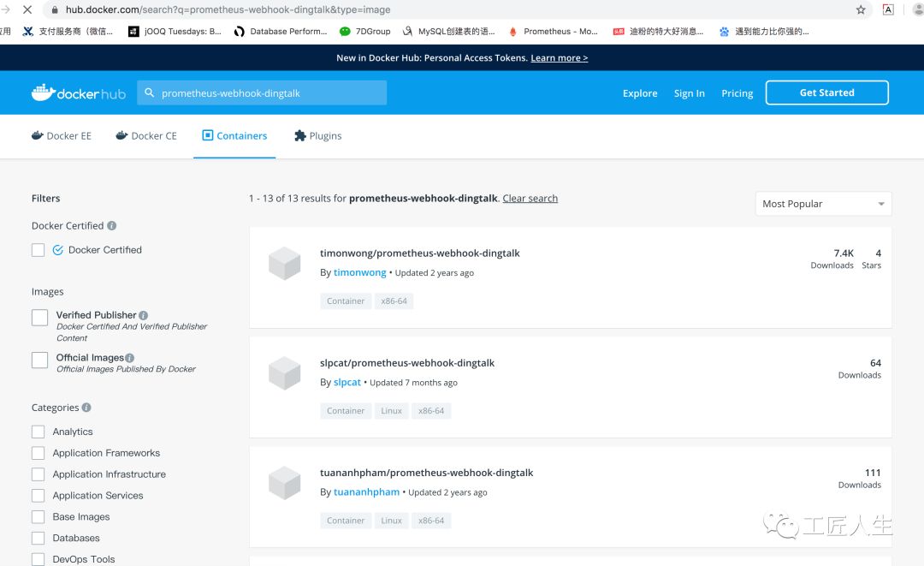Screen dimensions: 924x566
Task: Click the Plugins puzzle-piece icon
Action: (x=300, y=135)
